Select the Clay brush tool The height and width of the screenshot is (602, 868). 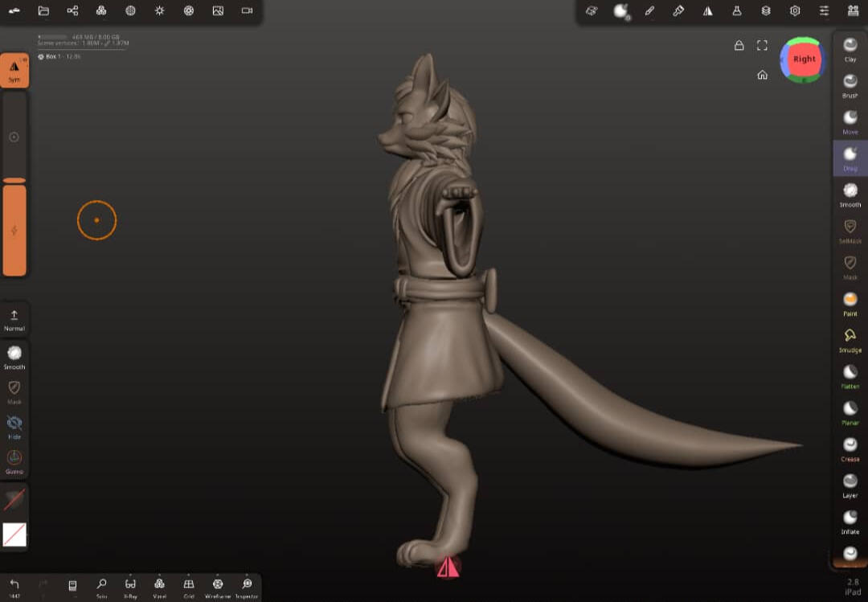point(850,49)
